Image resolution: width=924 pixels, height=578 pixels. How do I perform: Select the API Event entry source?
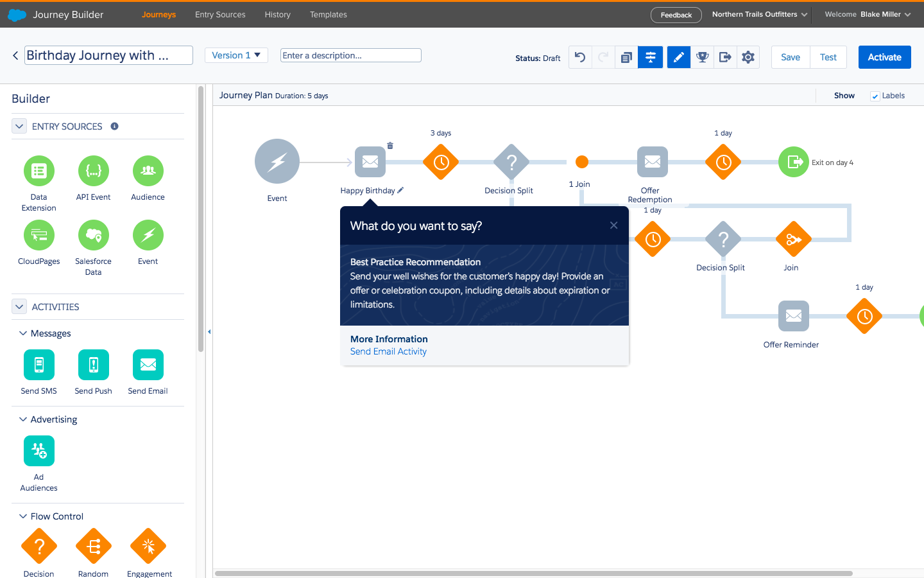click(x=94, y=171)
